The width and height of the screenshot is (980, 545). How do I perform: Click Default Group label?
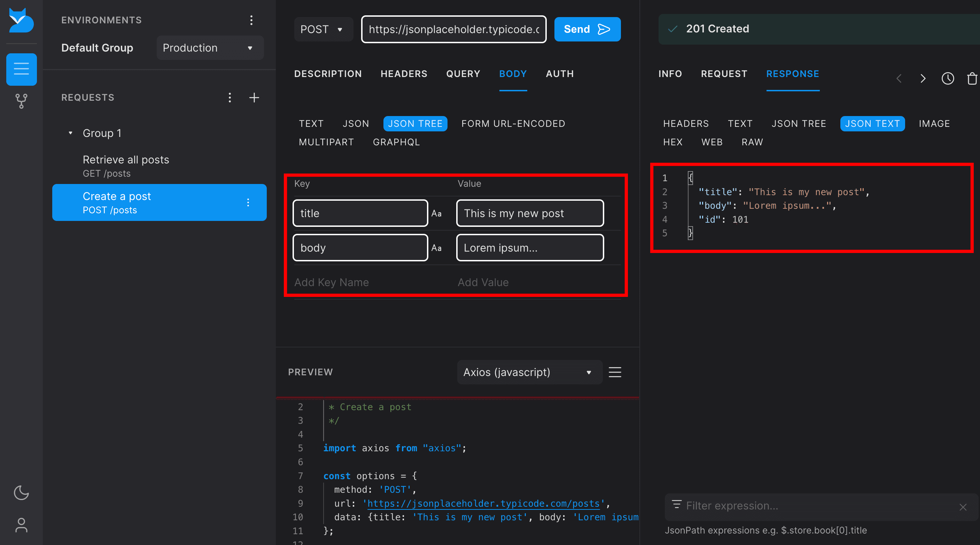click(x=98, y=48)
